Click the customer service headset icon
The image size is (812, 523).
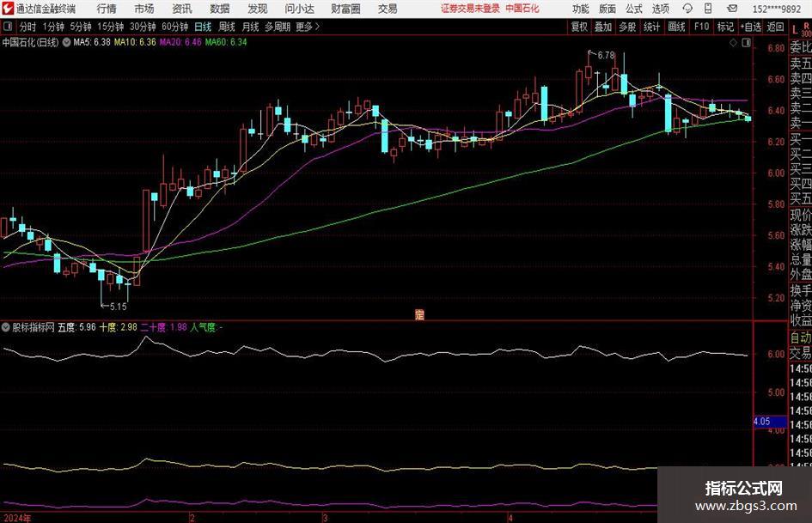[x=687, y=9]
